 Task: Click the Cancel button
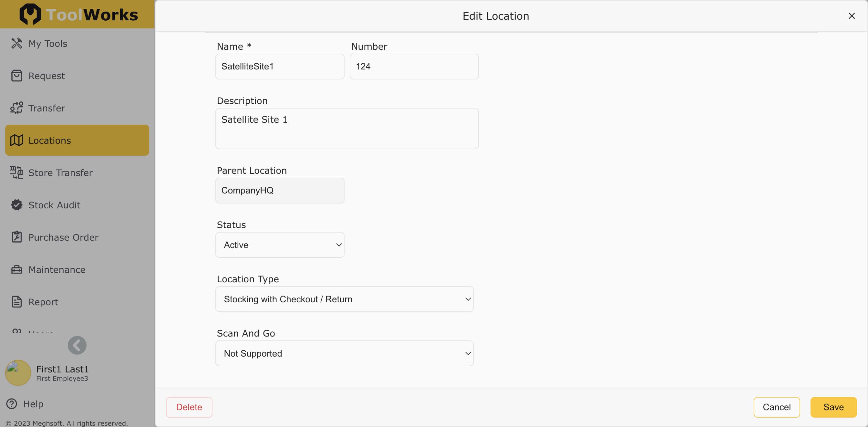[x=776, y=407]
